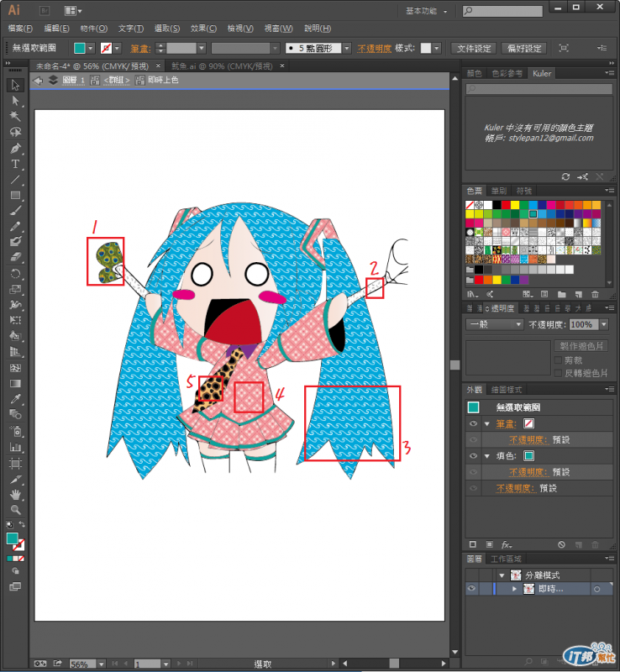Open the 物件(O) menu

[94, 29]
